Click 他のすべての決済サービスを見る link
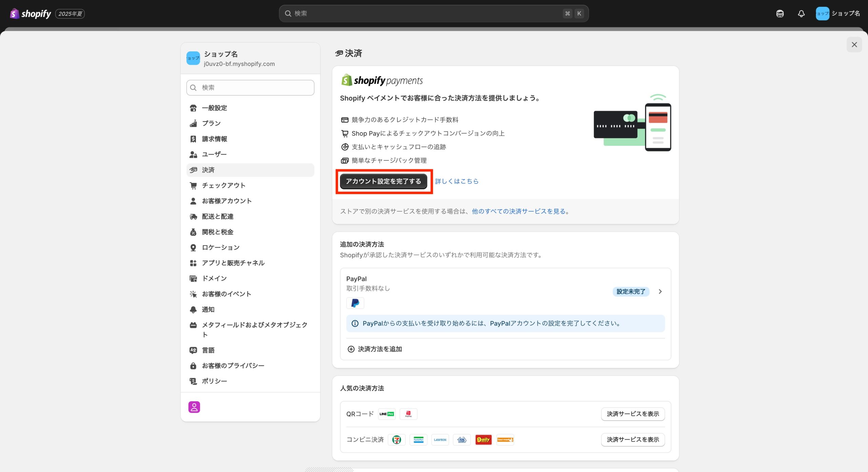868x472 pixels. coord(518,211)
